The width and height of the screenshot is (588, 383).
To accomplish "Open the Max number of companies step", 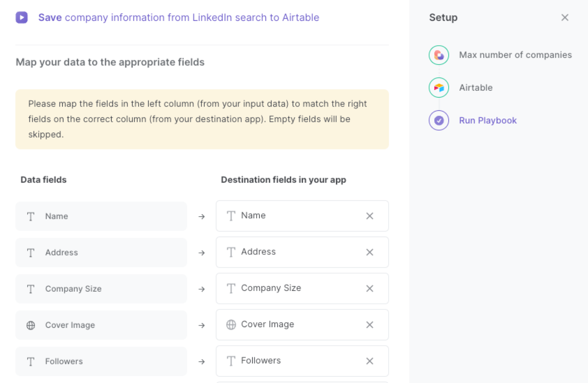I will [x=515, y=55].
